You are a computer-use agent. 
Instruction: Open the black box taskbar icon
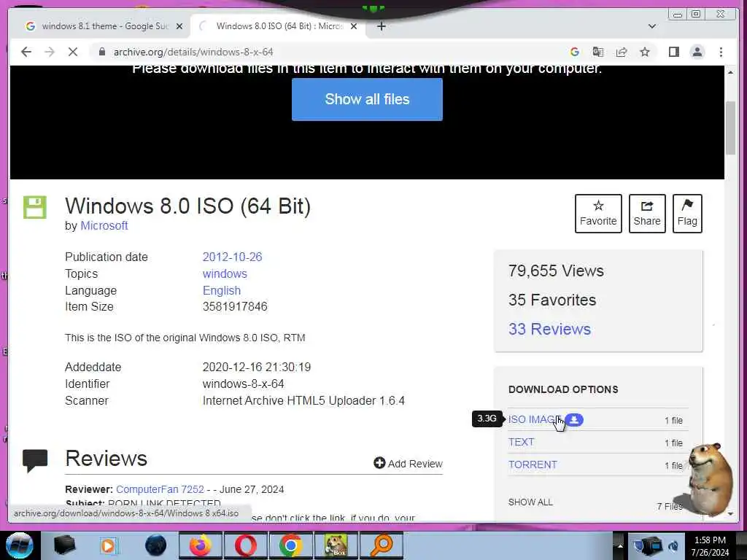(65, 545)
